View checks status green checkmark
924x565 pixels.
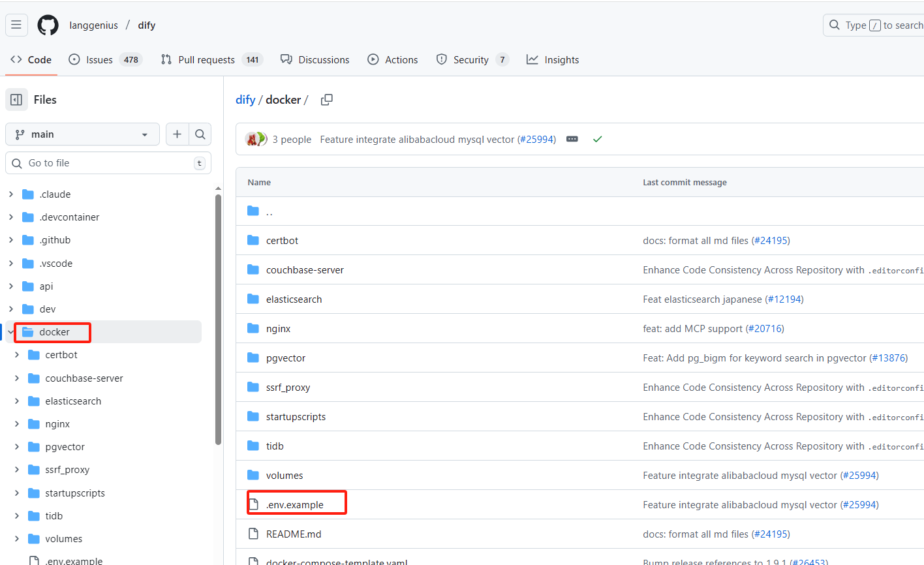597,139
